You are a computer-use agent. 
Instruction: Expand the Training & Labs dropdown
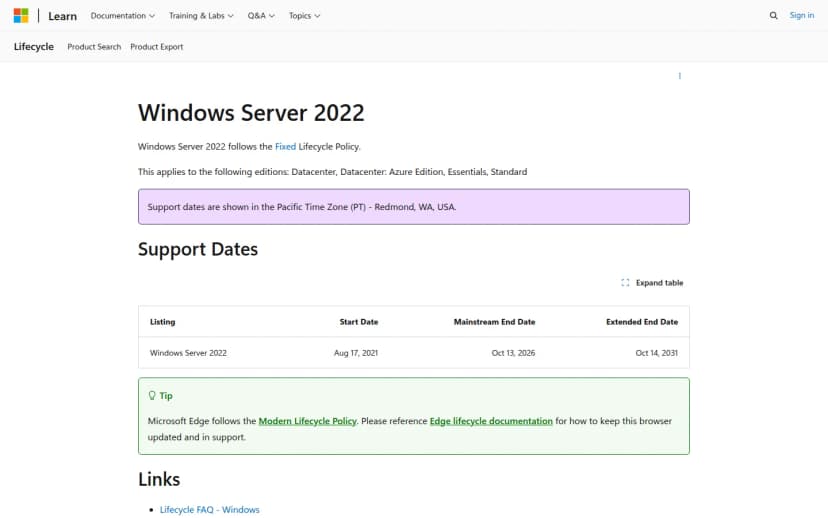pyautogui.click(x=201, y=16)
